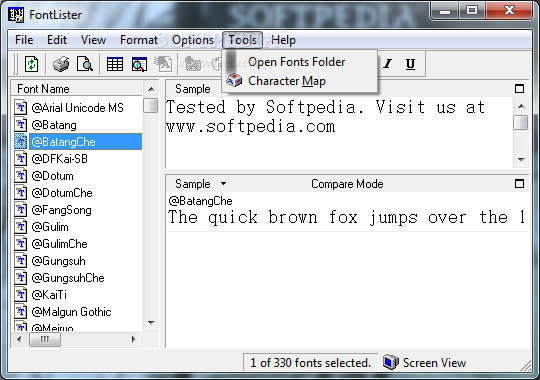
Task: Click the Screen View status bar icon
Action: click(x=391, y=362)
